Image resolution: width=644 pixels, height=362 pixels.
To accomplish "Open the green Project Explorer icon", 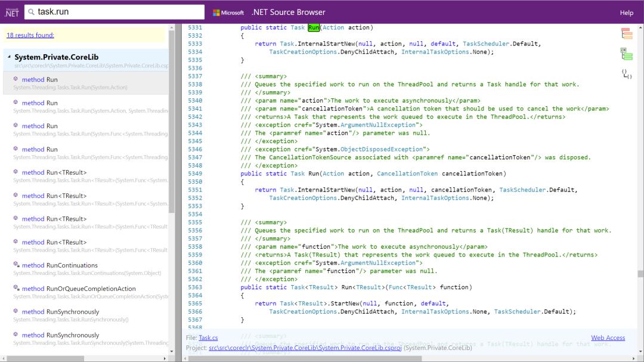I will 626,54.
